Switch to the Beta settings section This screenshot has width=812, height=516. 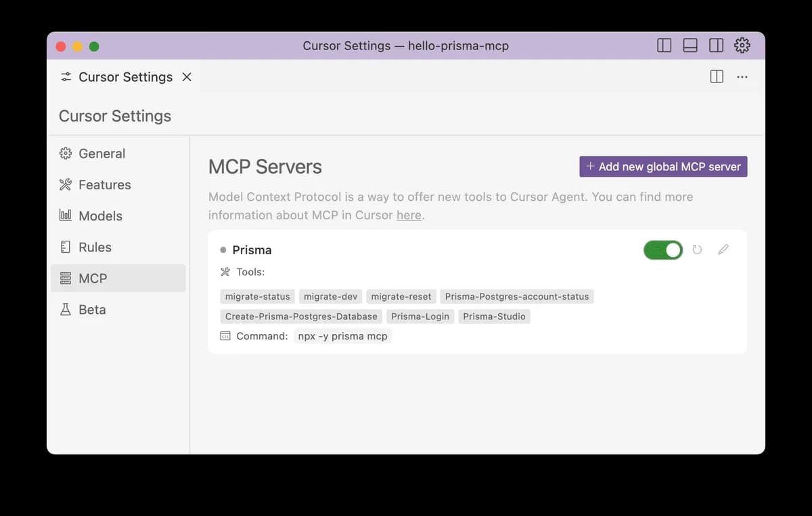[118, 309]
